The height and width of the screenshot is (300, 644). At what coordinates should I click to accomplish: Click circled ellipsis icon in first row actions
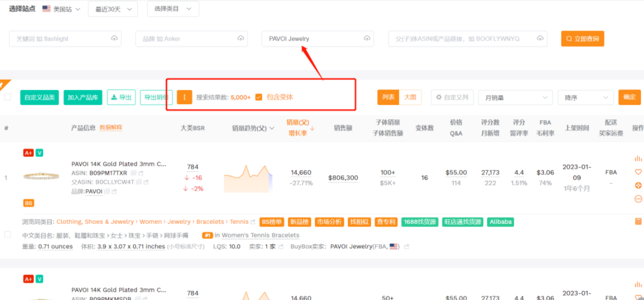(x=638, y=199)
